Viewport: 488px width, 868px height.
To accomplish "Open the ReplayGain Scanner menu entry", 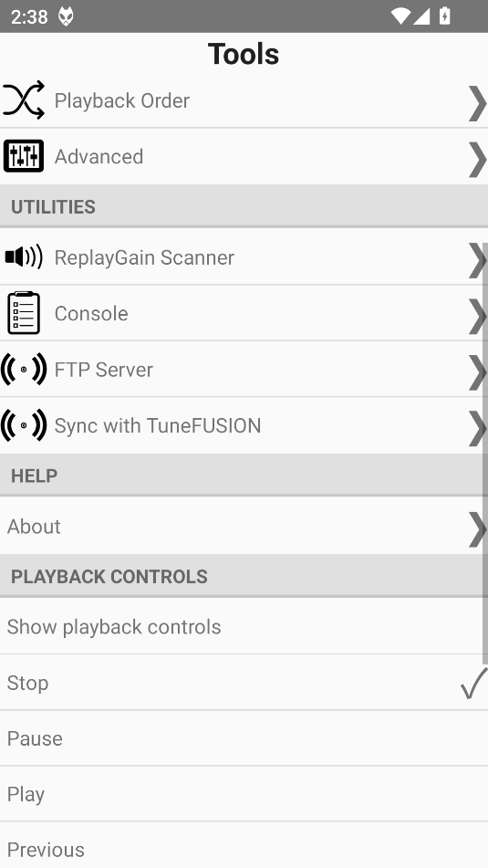I will (244, 257).
